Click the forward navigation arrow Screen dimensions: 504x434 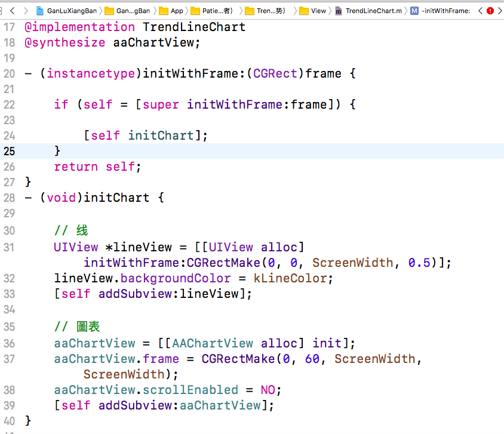[x=25, y=9]
